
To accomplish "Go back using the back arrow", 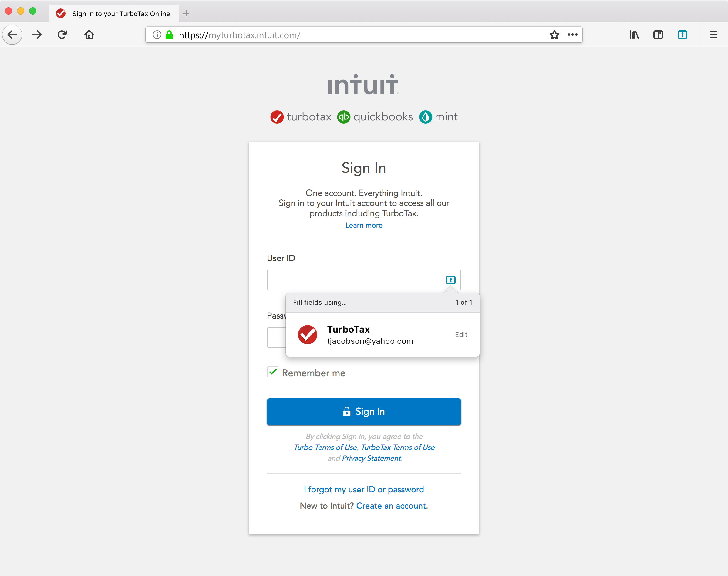I will [12, 34].
